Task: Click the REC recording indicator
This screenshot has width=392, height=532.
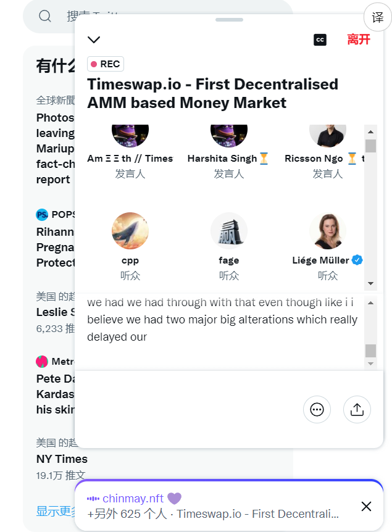Action: pyautogui.click(x=106, y=64)
